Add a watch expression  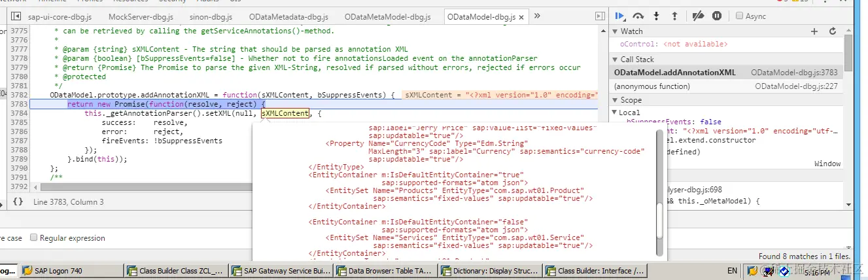pos(814,31)
